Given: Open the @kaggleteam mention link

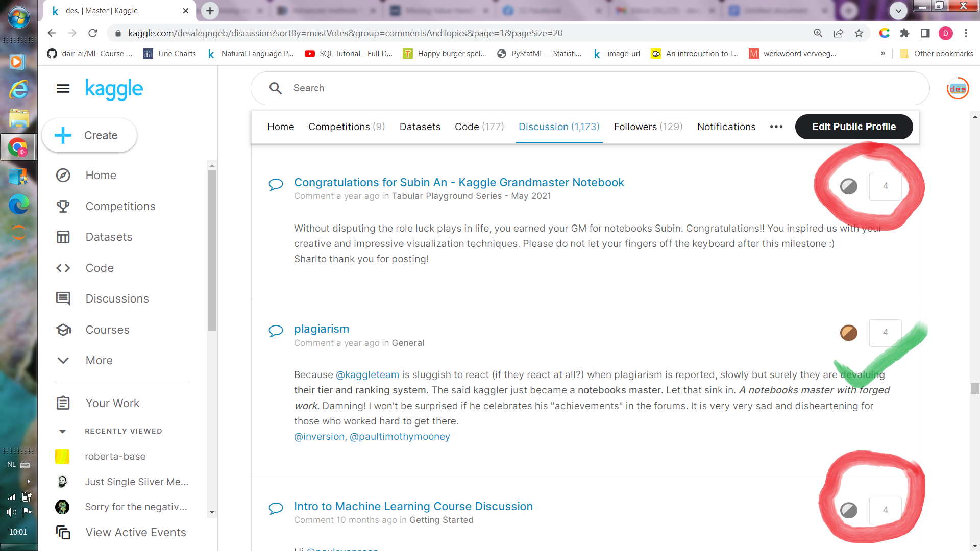Looking at the screenshot, I should (x=367, y=375).
